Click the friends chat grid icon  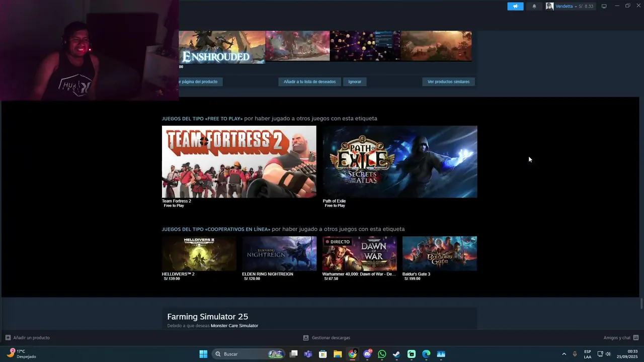(635, 337)
